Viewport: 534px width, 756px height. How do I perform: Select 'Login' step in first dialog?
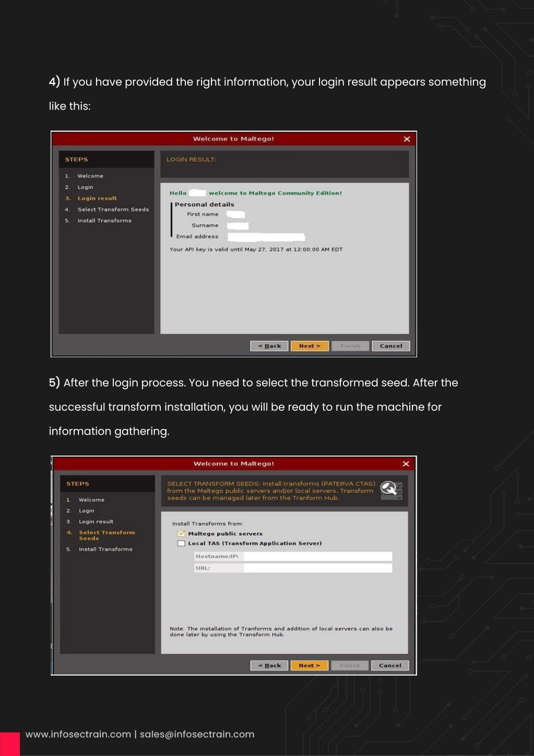(x=85, y=187)
